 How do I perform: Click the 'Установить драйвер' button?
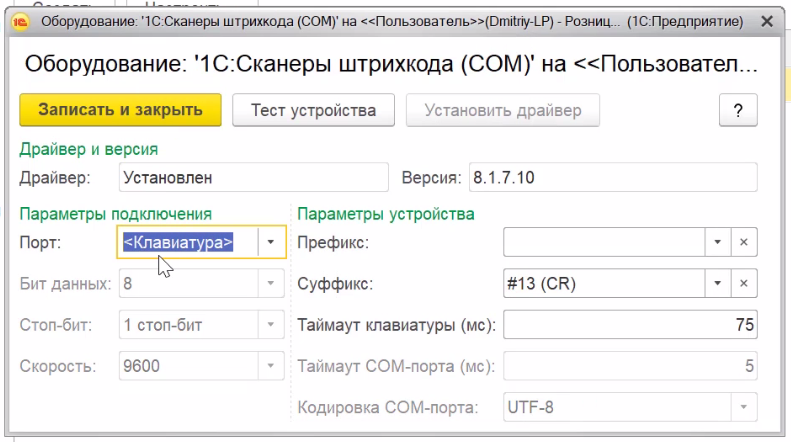tap(503, 109)
